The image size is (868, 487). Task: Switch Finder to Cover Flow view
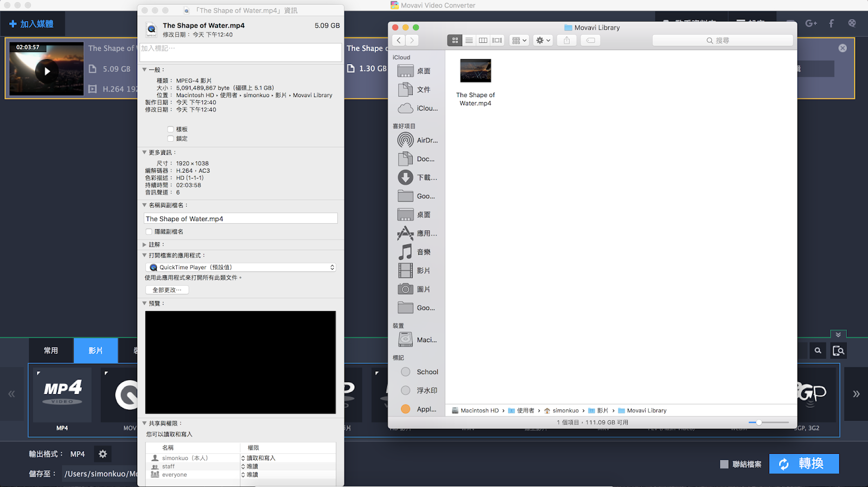[497, 40]
